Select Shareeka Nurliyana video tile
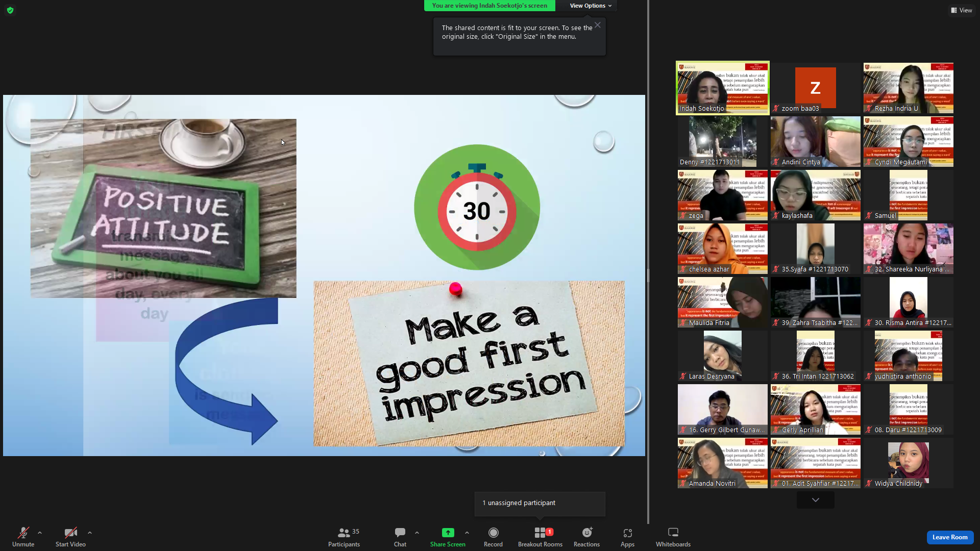Viewport: 980px width, 551px height. click(x=908, y=248)
